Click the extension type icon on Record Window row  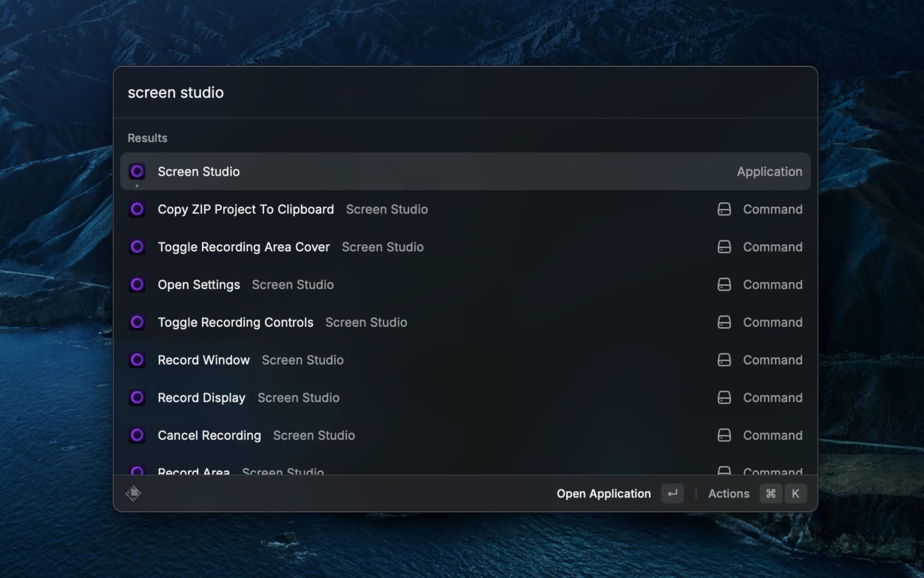coord(724,360)
